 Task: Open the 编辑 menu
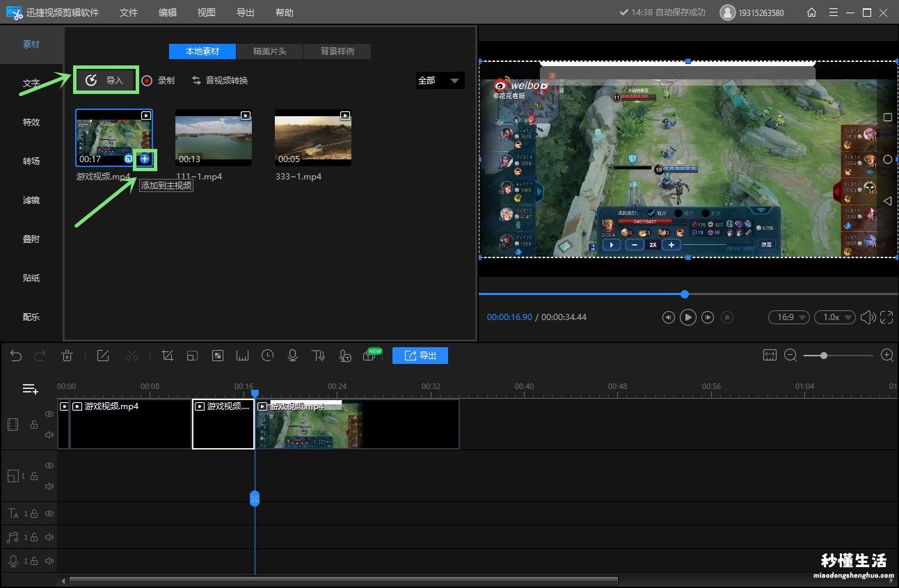pos(168,13)
